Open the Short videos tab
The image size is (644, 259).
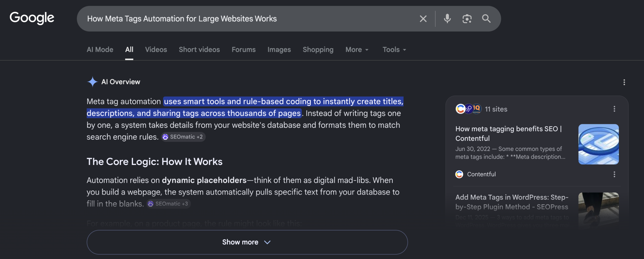point(199,50)
